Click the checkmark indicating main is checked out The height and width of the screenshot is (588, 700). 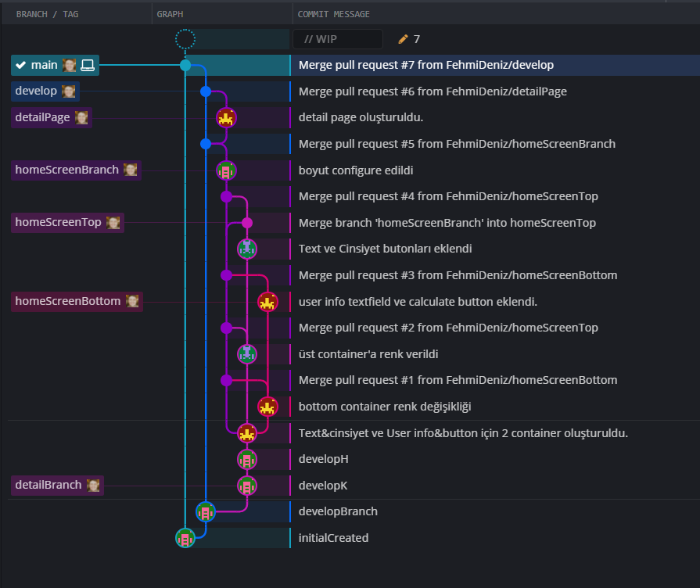pyautogui.click(x=21, y=65)
